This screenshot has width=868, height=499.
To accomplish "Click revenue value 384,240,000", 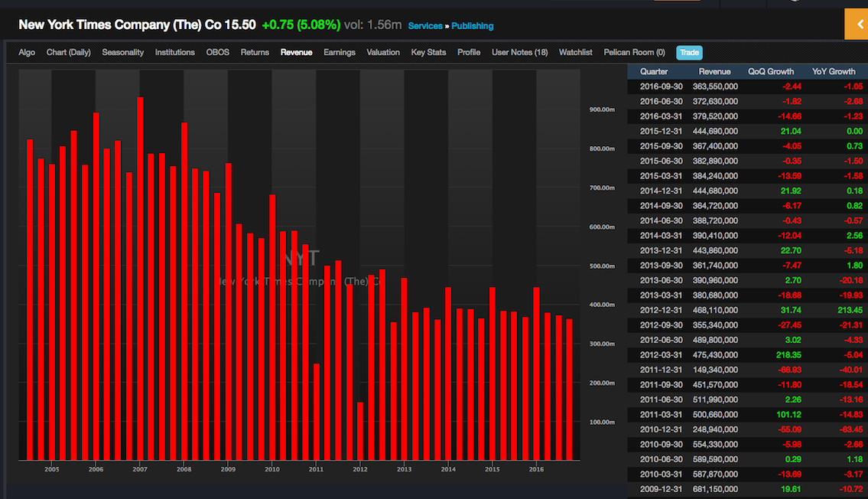I will pos(715,176).
